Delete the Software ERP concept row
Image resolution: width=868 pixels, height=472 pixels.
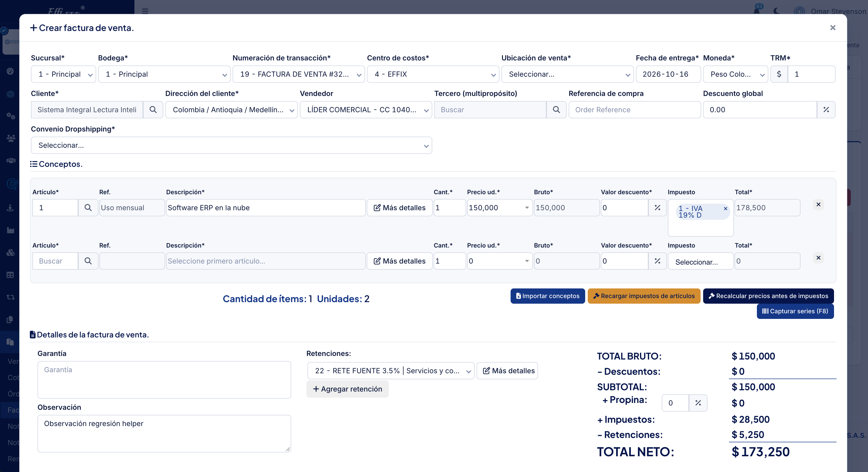coord(818,204)
